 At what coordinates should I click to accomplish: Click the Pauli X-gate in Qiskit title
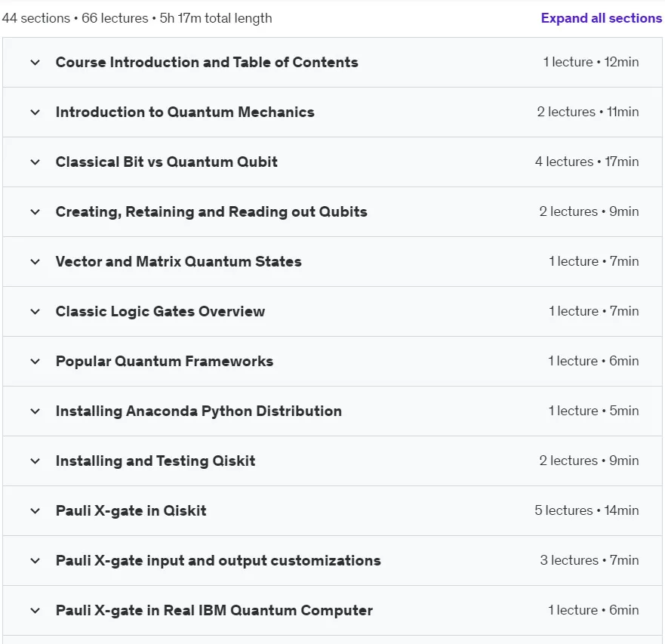[131, 511]
